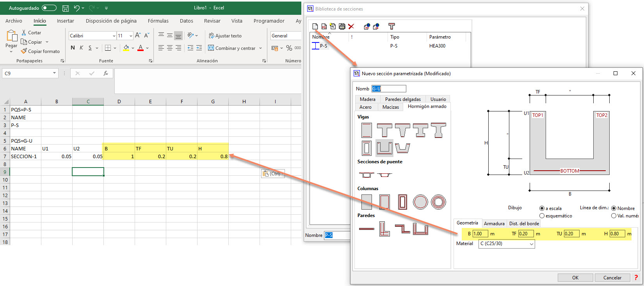644x286 pixels.
Task: Select 'Val. numér' for Línea de dim.
Action: click(x=614, y=216)
